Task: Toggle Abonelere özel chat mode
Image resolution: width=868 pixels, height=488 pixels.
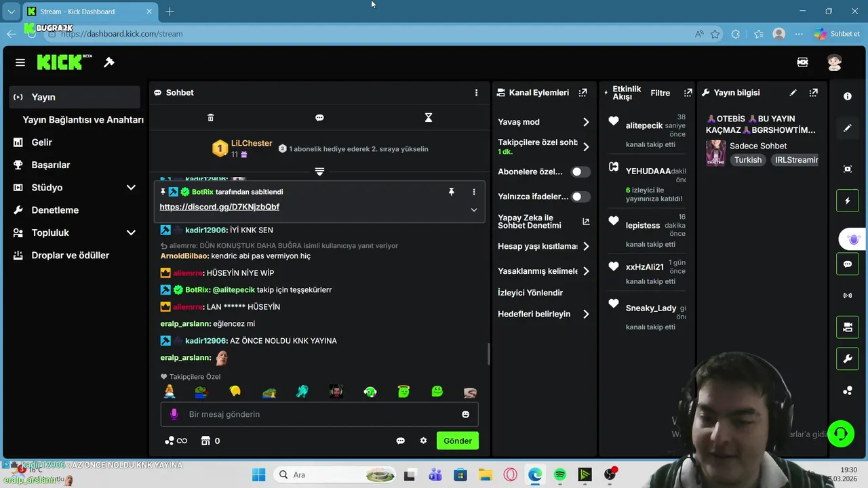Action: pyautogui.click(x=580, y=172)
